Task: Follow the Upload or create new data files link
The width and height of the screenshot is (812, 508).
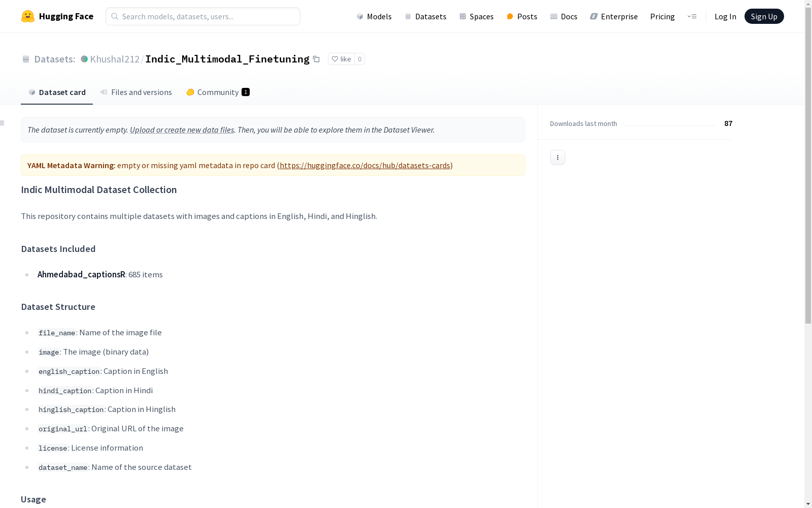Action: pos(182,130)
